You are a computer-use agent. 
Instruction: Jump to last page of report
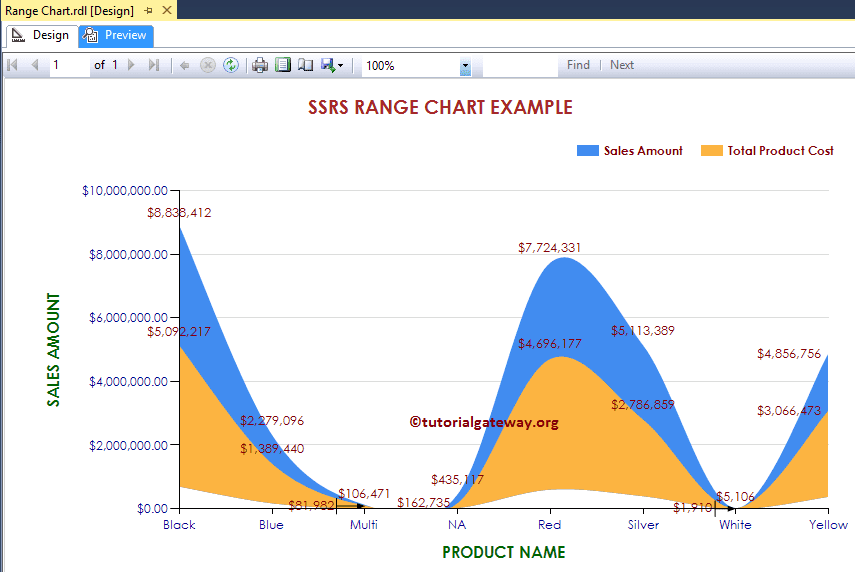(154, 65)
